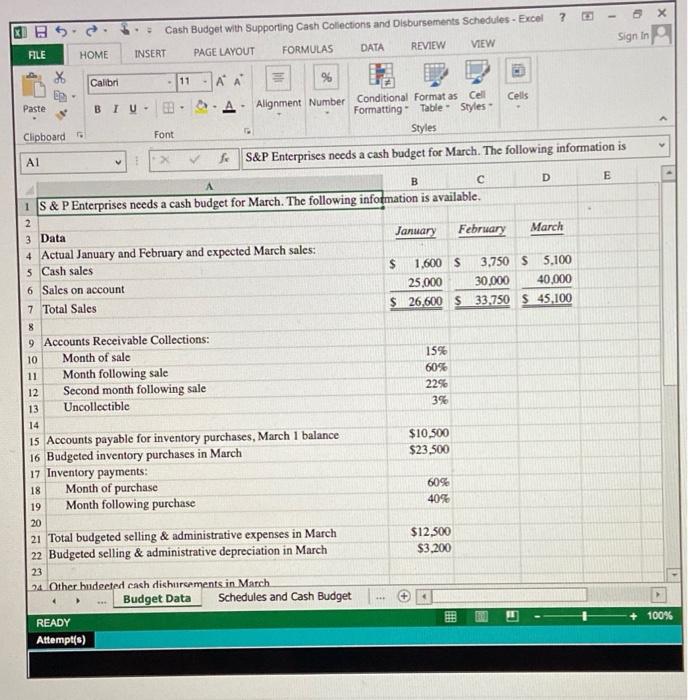This screenshot has width=688, height=700.
Task: Decrease font size with smaller A
Action: 238,80
